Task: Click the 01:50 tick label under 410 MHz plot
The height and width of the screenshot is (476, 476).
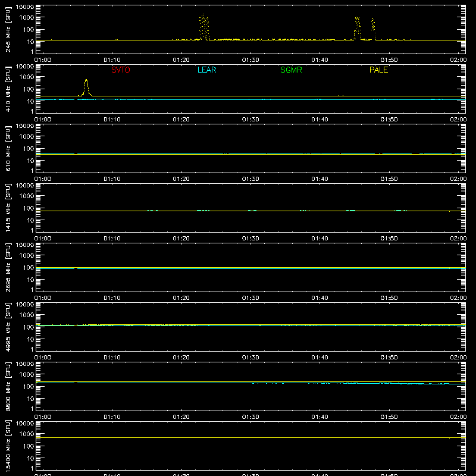Action: click(389, 120)
